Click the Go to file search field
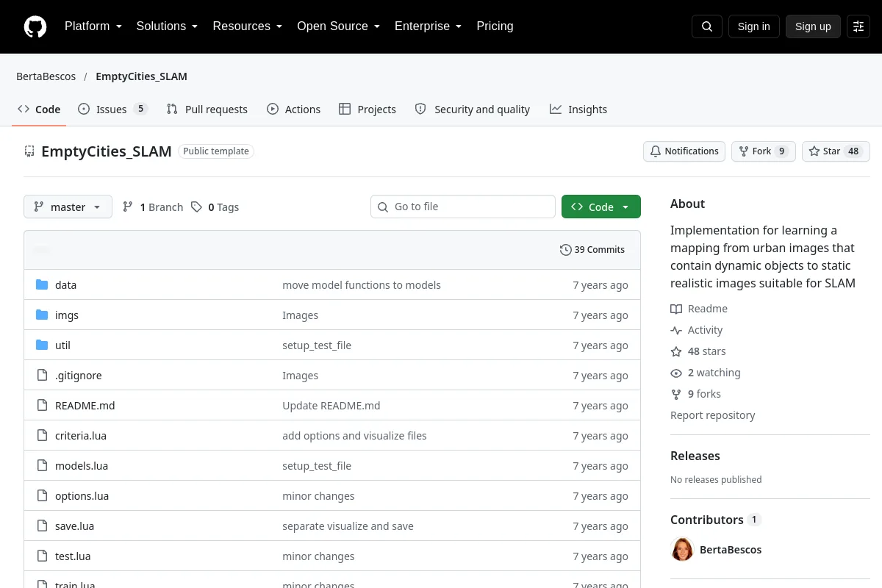The height and width of the screenshot is (588, 882). click(x=463, y=207)
